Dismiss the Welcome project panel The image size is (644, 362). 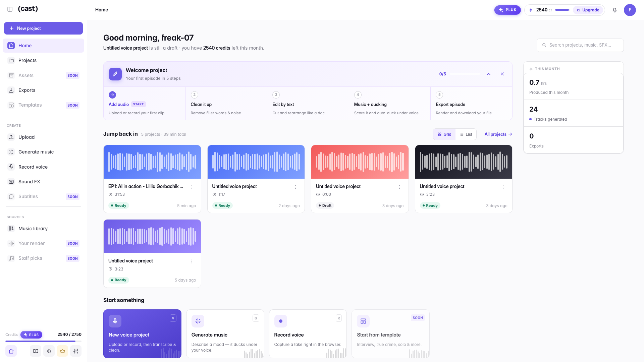[502, 74]
